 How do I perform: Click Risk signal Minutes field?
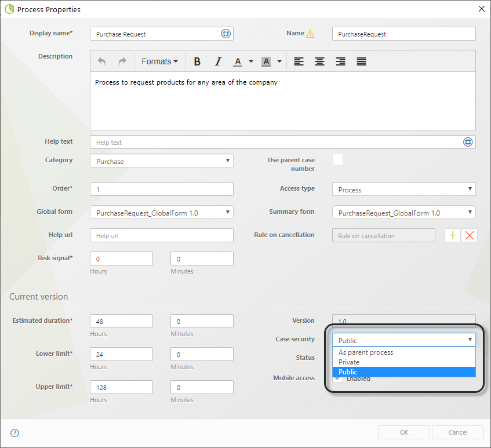click(x=202, y=258)
